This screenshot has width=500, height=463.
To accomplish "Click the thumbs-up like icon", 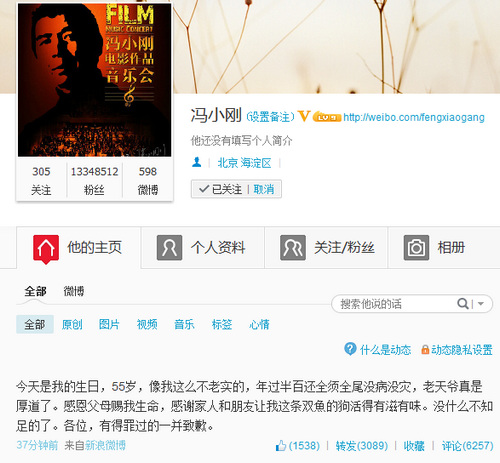I will 281,446.
